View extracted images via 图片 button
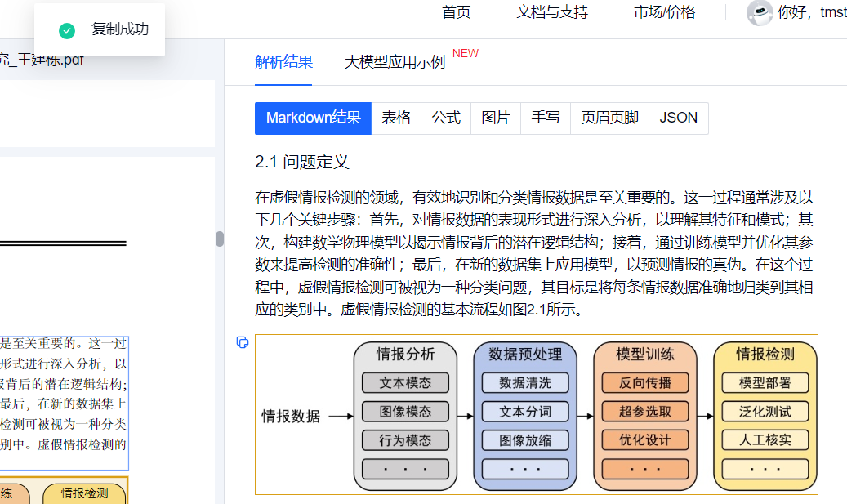The height and width of the screenshot is (504, 847). coord(496,118)
